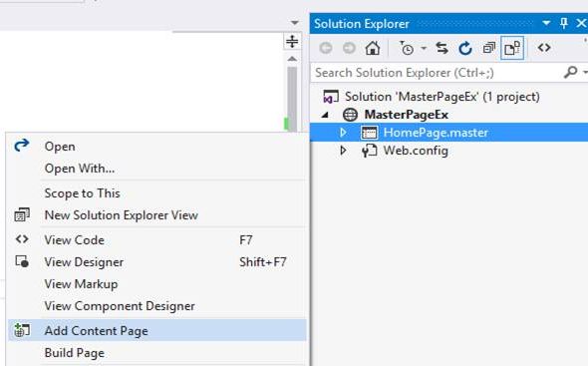Refresh the Solution Explorer
This screenshot has height=366, width=588.
pyautogui.click(x=465, y=48)
